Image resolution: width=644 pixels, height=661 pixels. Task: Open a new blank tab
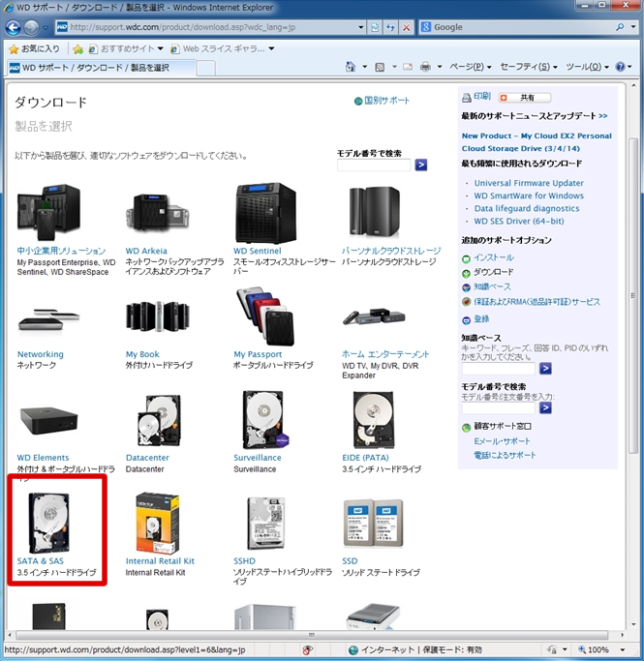[x=206, y=68]
